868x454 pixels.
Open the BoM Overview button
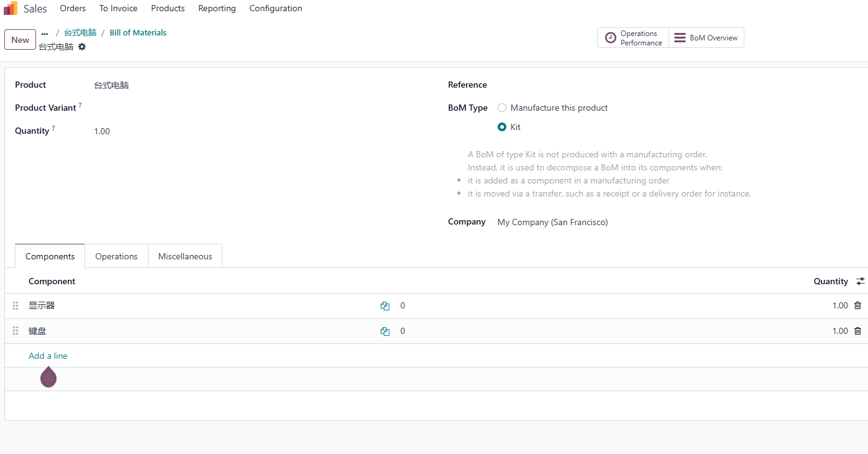(x=706, y=38)
